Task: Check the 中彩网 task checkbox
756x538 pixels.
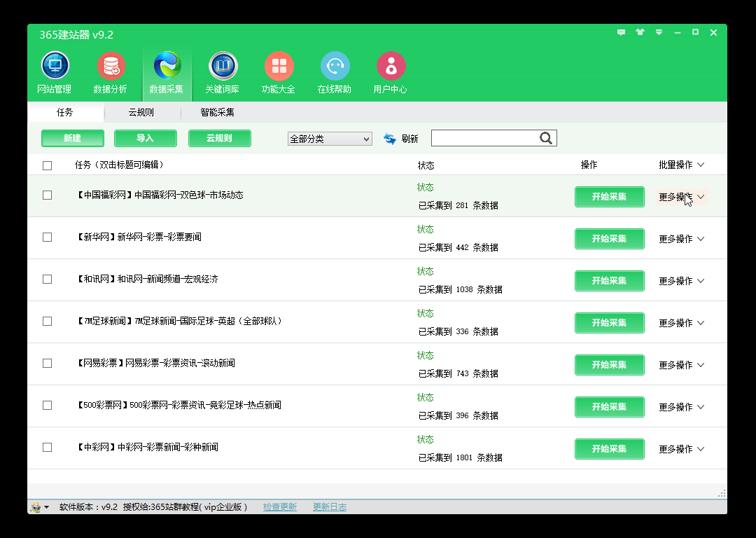Action: pos(48,448)
